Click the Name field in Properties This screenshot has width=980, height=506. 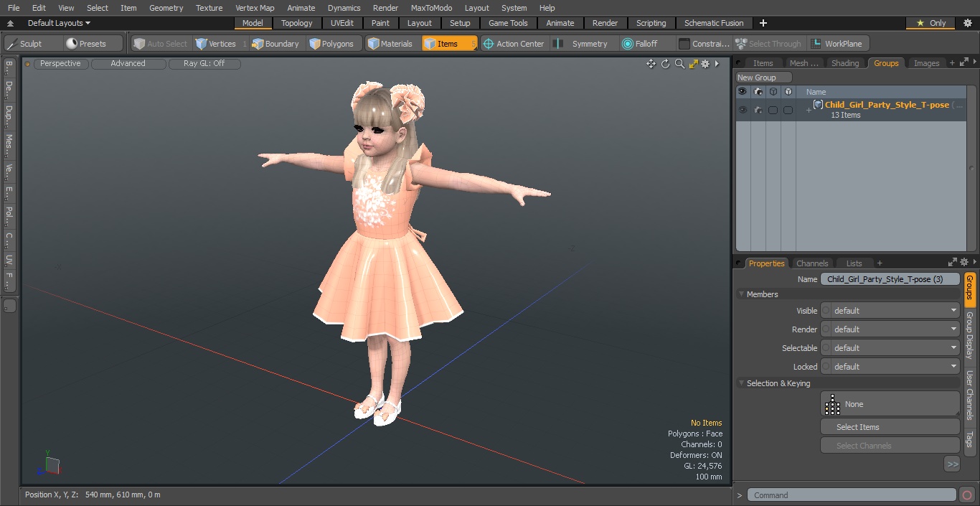point(890,279)
